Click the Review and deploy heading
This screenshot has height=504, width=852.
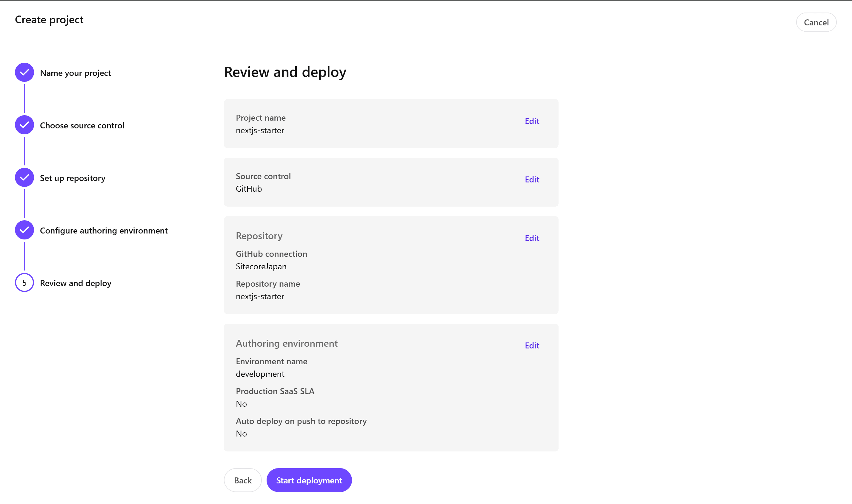(x=285, y=72)
